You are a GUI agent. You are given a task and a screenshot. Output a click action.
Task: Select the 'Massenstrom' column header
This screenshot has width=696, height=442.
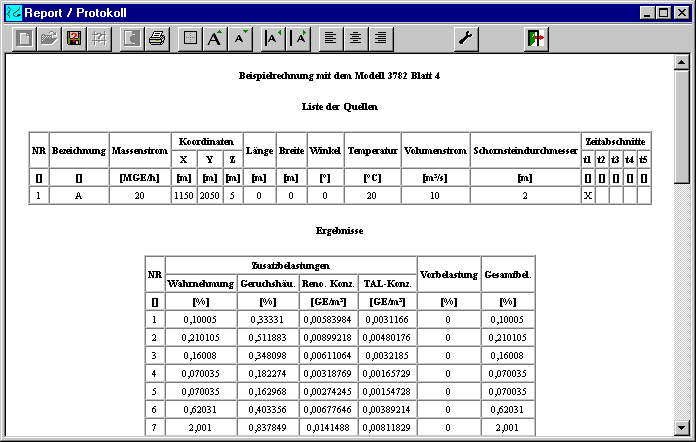pyautogui.click(x=140, y=150)
